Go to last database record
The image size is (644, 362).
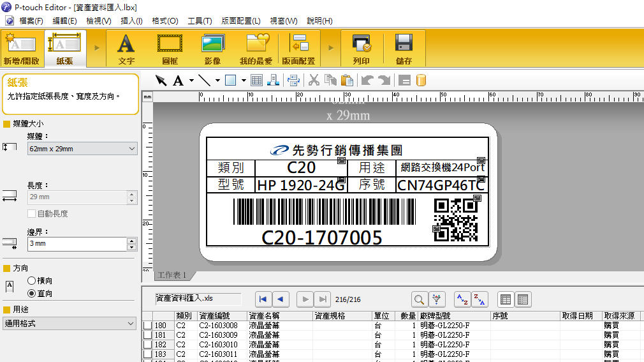[323, 299]
